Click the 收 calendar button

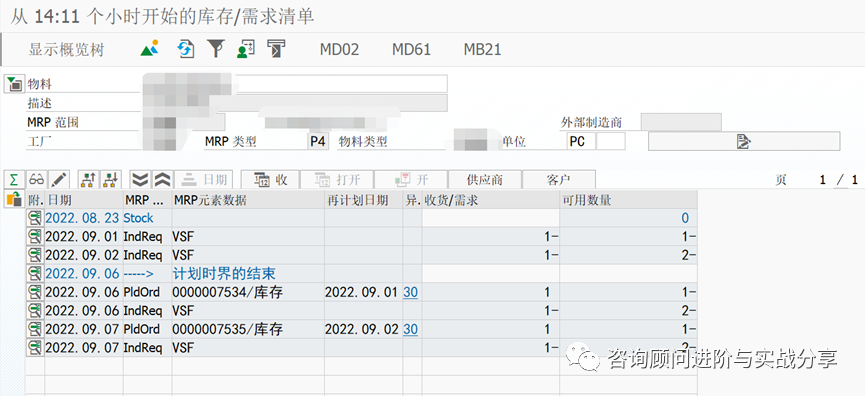pos(270,179)
